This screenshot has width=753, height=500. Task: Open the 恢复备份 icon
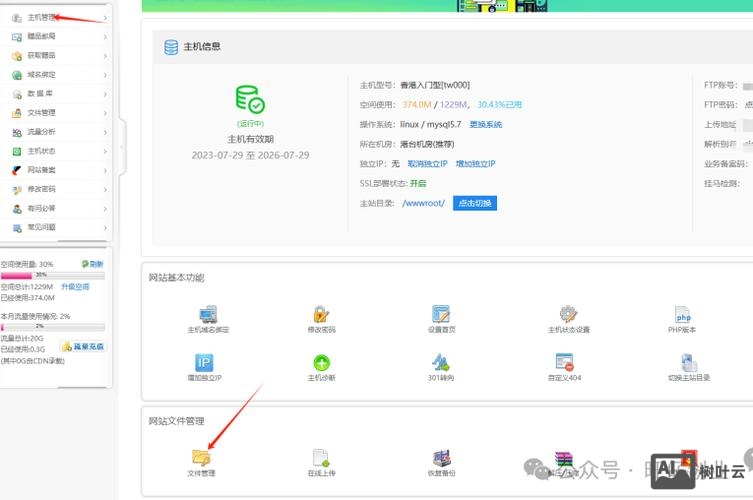click(441, 457)
